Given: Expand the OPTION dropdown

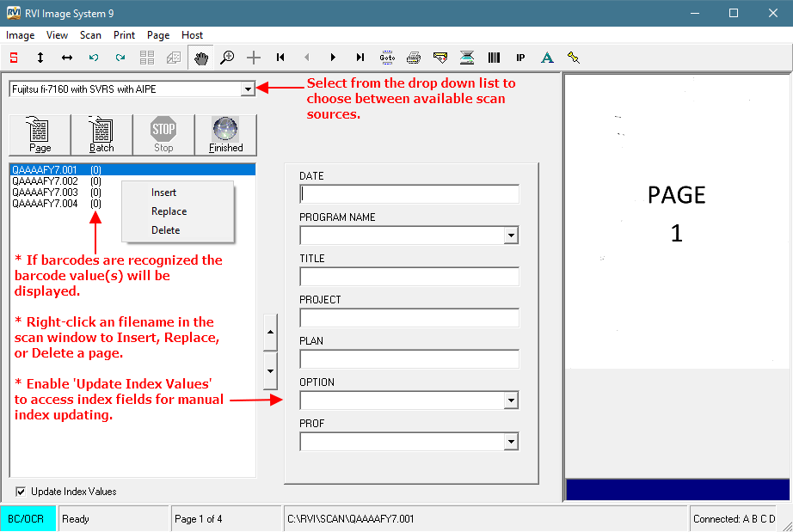Looking at the screenshot, I should tap(511, 401).
